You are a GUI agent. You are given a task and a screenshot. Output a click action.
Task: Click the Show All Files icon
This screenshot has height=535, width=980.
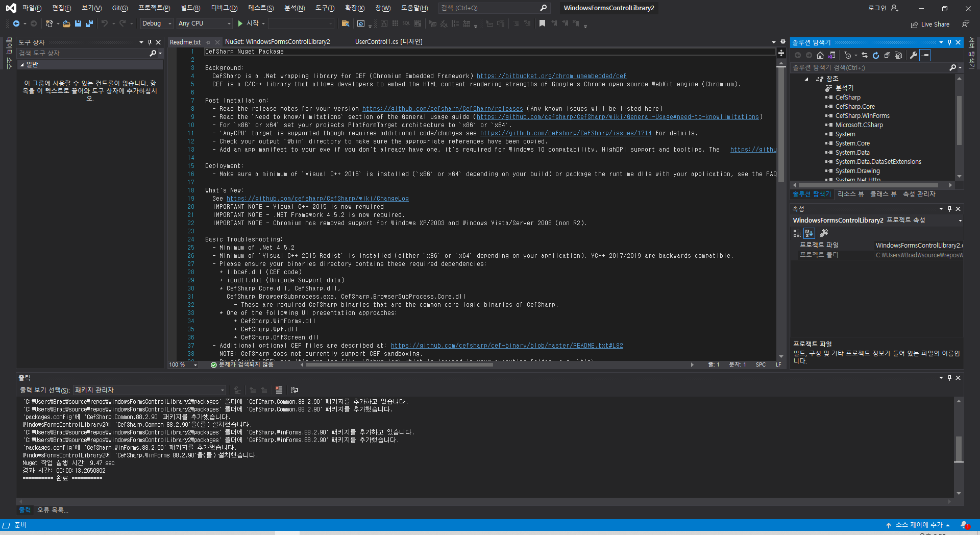[x=898, y=55]
